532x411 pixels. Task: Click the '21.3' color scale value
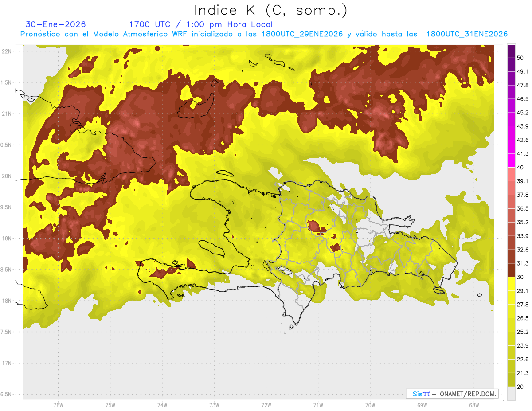pyautogui.click(x=523, y=373)
